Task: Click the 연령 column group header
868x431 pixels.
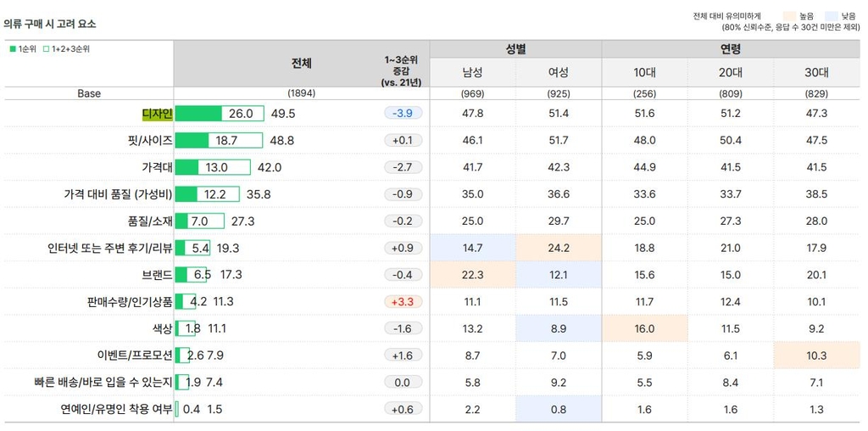Action: click(x=731, y=50)
